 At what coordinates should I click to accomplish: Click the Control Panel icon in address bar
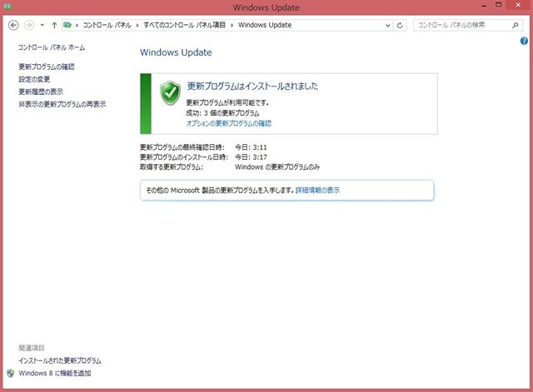[67, 25]
